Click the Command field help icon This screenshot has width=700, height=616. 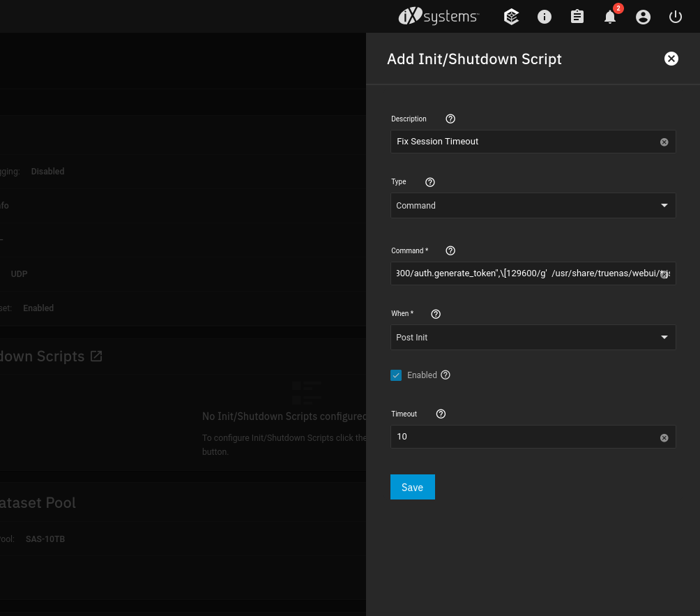450,250
